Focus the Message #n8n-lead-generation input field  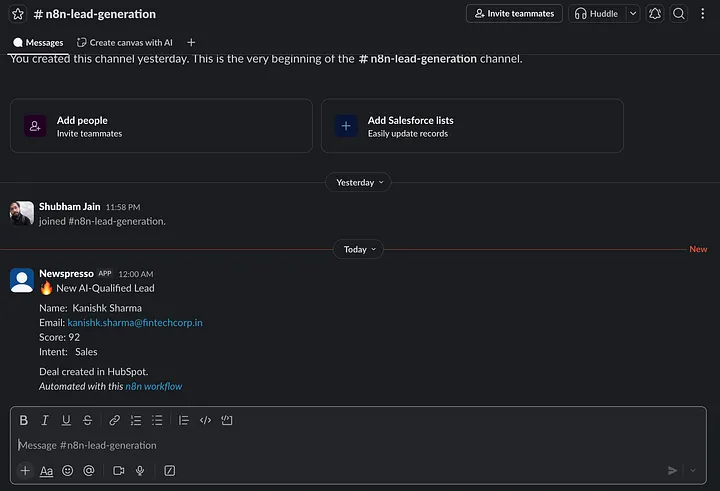pyautogui.click(x=358, y=446)
